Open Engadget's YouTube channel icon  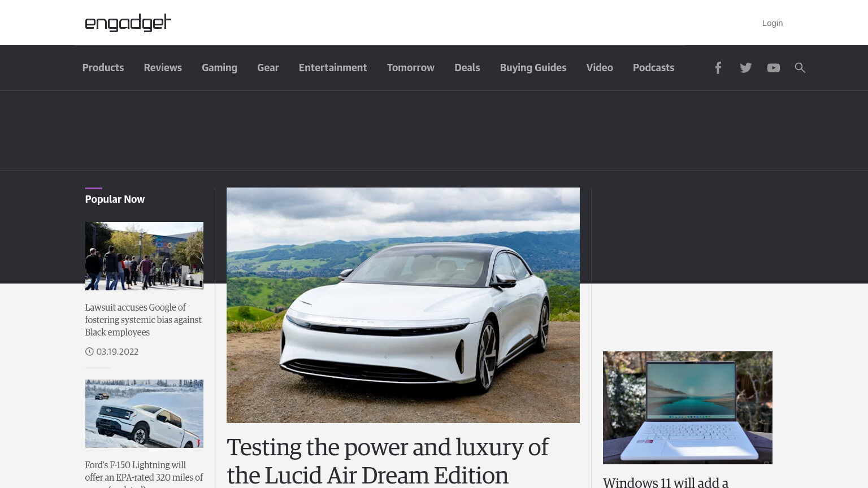click(x=774, y=68)
